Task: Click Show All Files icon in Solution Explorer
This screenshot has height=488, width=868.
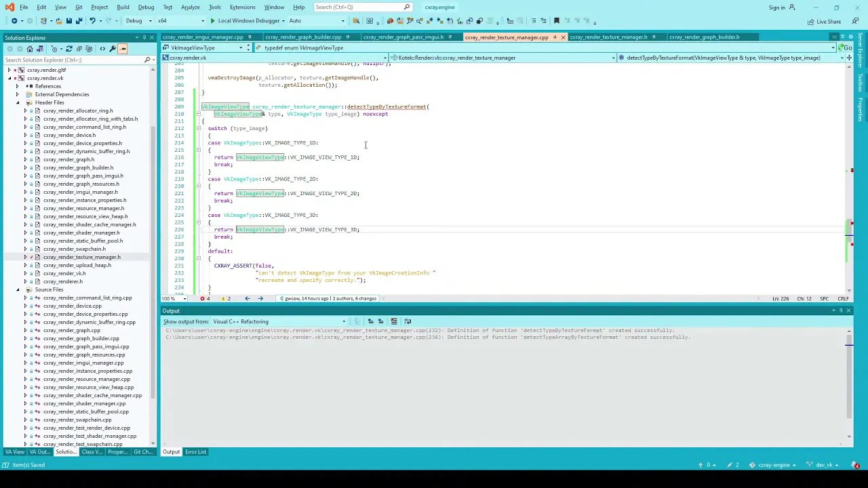Action: (89, 49)
